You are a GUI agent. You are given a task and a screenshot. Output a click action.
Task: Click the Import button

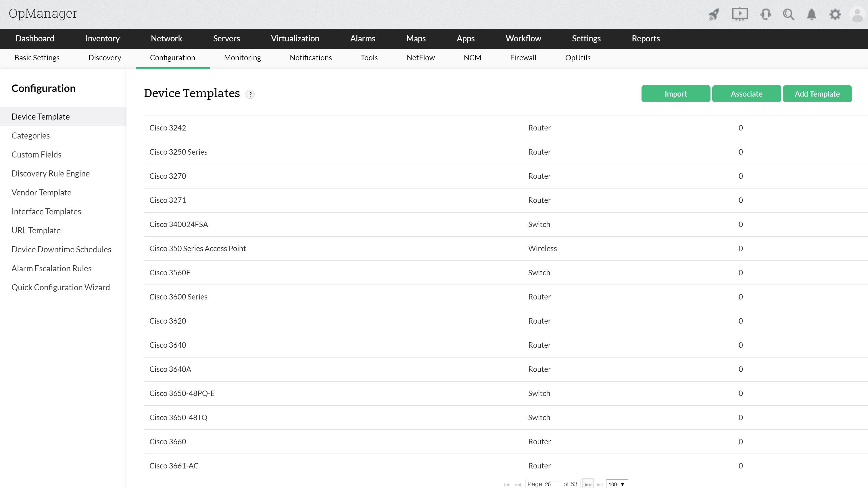[x=676, y=94]
